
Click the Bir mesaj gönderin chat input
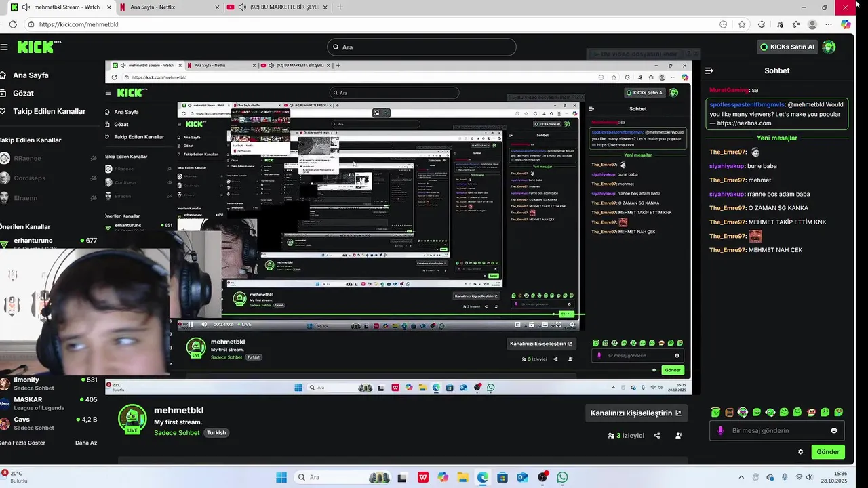[776, 430]
